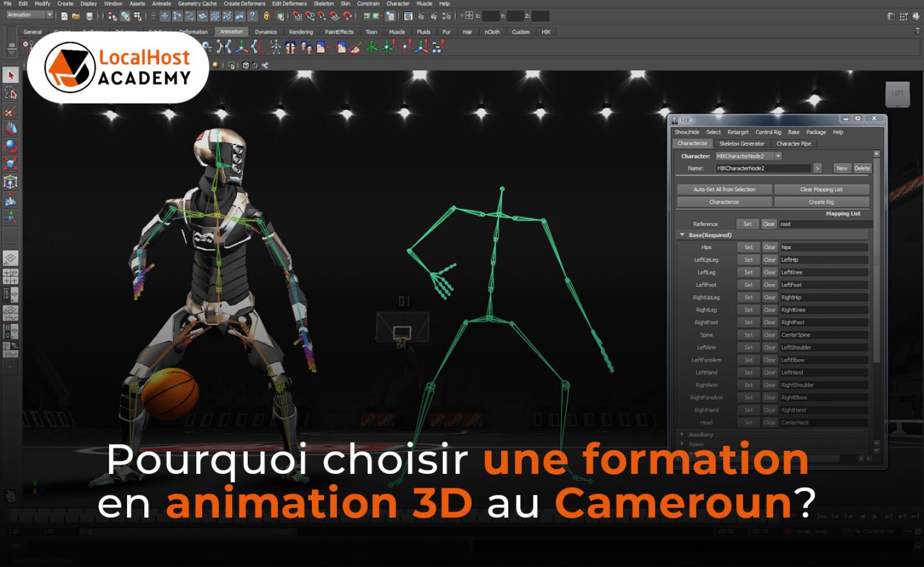Click the arrow button beside Name field
The height and width of the screenshot is (567, 924).
tap(817, 168)
